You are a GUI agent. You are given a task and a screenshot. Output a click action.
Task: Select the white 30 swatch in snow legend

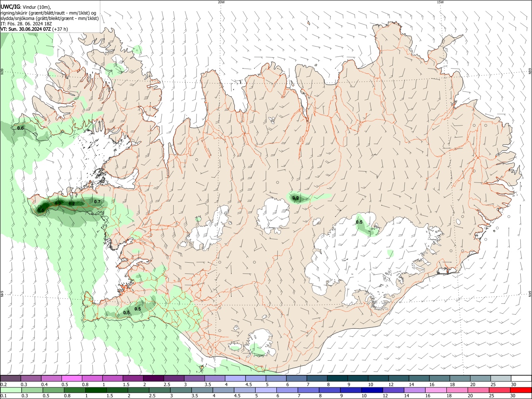[522, 378]
